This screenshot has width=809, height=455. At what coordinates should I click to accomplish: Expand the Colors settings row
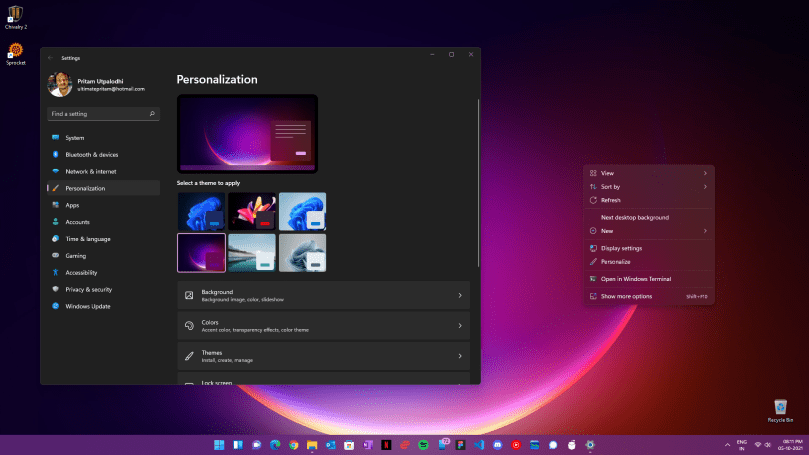point(323,325)
